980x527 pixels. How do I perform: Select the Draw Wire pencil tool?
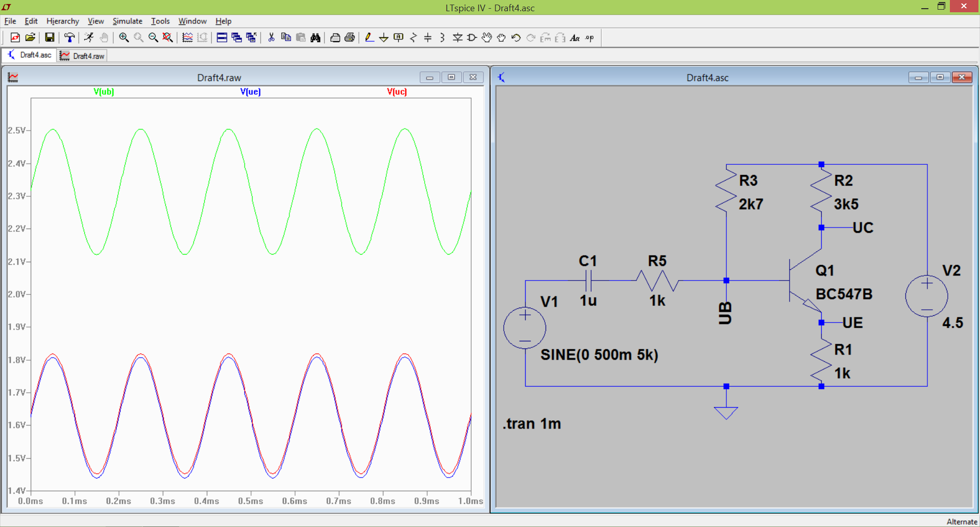pyautogui.click(x=369, y=37)
